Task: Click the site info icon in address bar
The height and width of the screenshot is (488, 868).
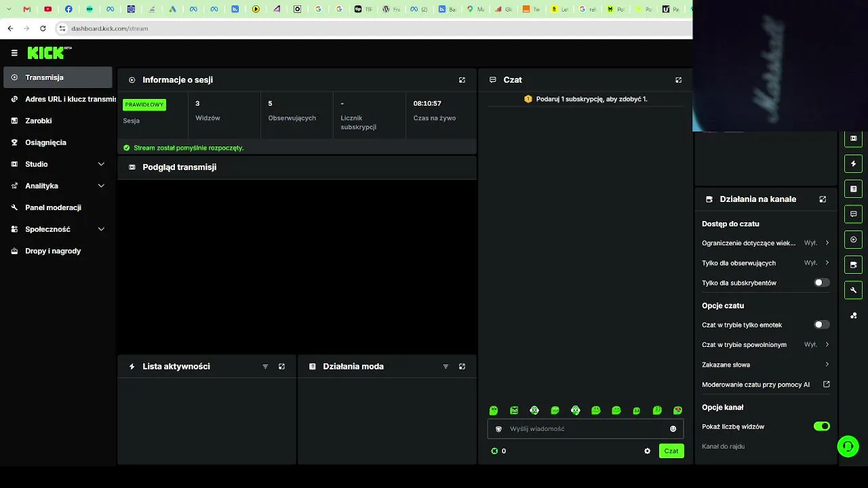Action: (62, 28)
